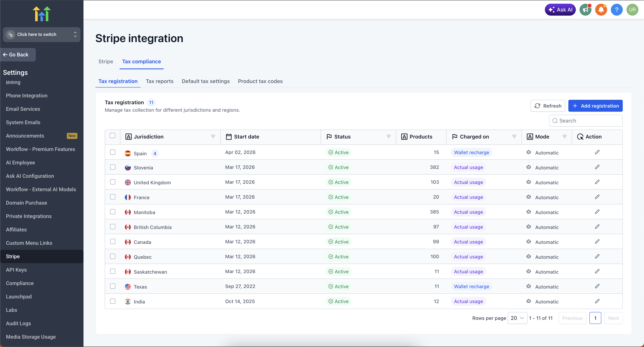Check the Texas row checkbox
The width and height of the screenshot is (644, 347).
coord(113,286)
